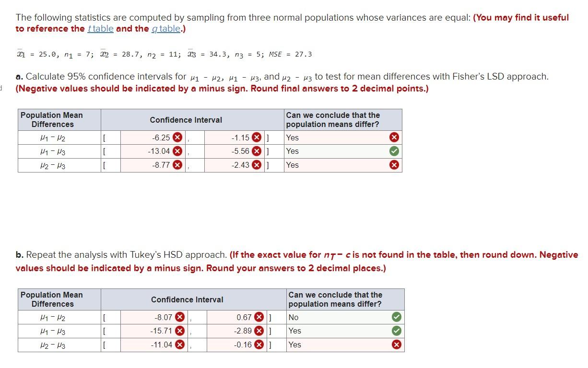This screenshot has width=588, height=368.
Task: Click the -6.25 input field
Action: pos(153,138)
